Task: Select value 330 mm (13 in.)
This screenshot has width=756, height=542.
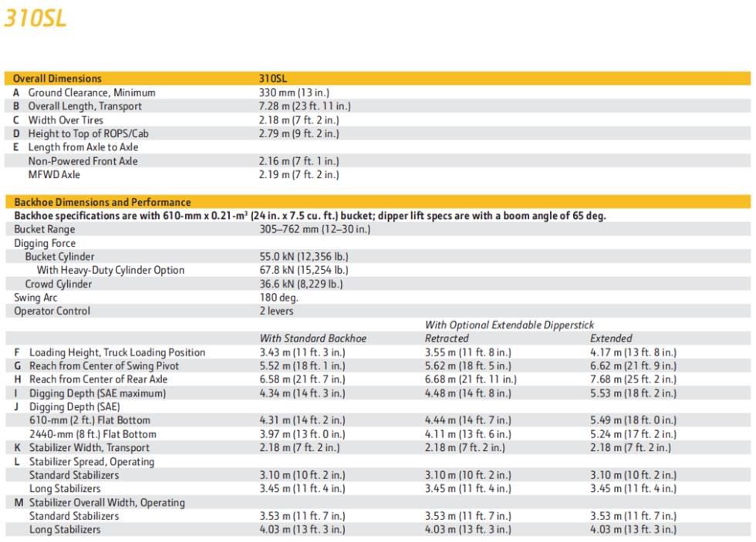Action: point(294,93)
